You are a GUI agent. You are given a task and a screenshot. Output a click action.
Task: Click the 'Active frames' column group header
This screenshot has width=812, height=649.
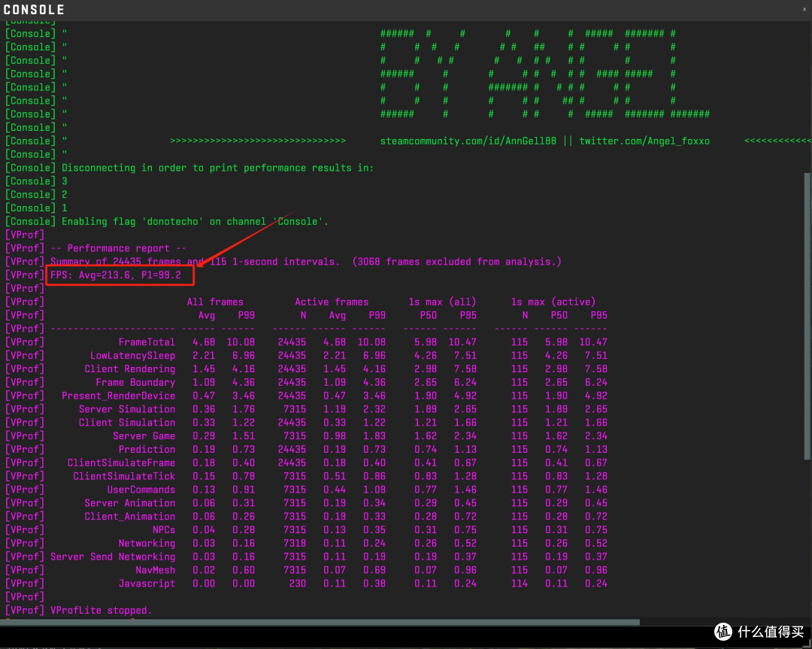click(x=332, y=302)
